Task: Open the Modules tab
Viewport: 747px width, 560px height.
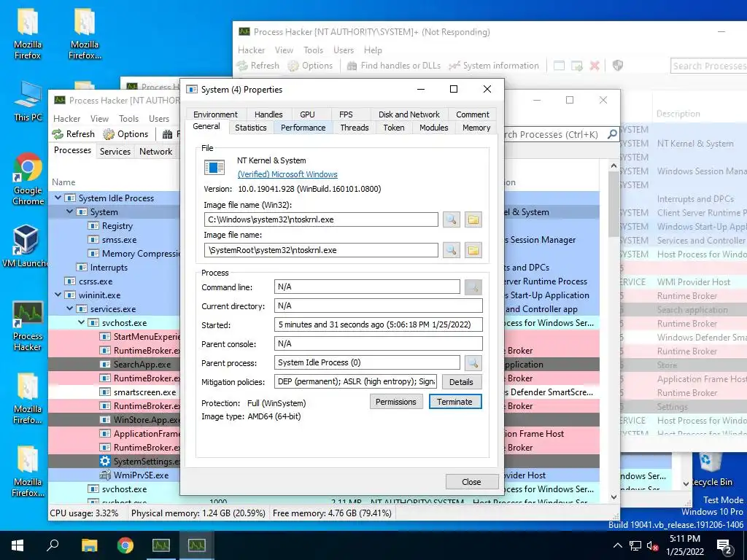Action: pyautogui.click(x=433, y=128)
